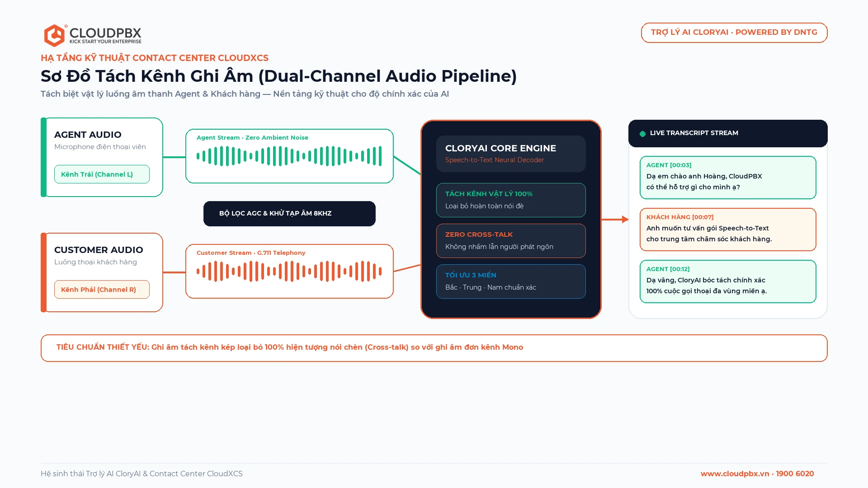Select the Kênh Trái (Channel L) tag

coord(102,174)
